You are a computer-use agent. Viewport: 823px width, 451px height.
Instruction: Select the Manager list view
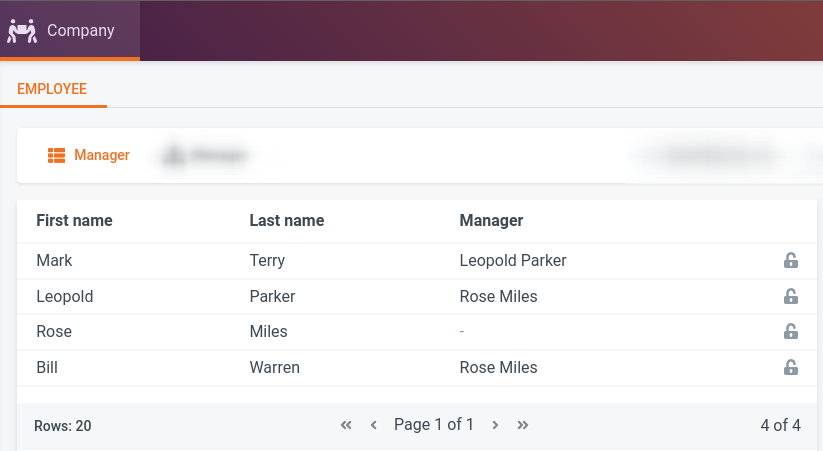pos(89,155)
